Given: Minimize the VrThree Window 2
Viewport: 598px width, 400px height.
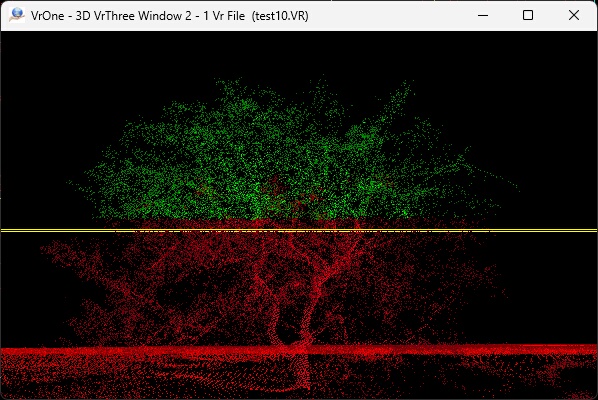Looking at the screenshot, I should coord(483,15).
